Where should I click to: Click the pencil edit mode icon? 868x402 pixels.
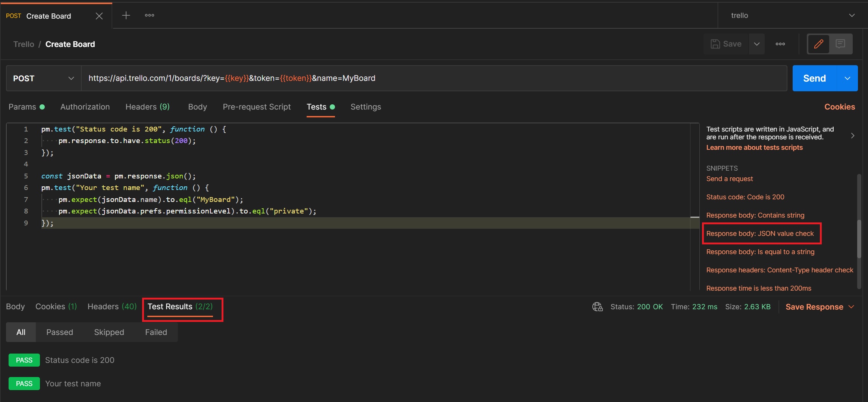(818, 44)
